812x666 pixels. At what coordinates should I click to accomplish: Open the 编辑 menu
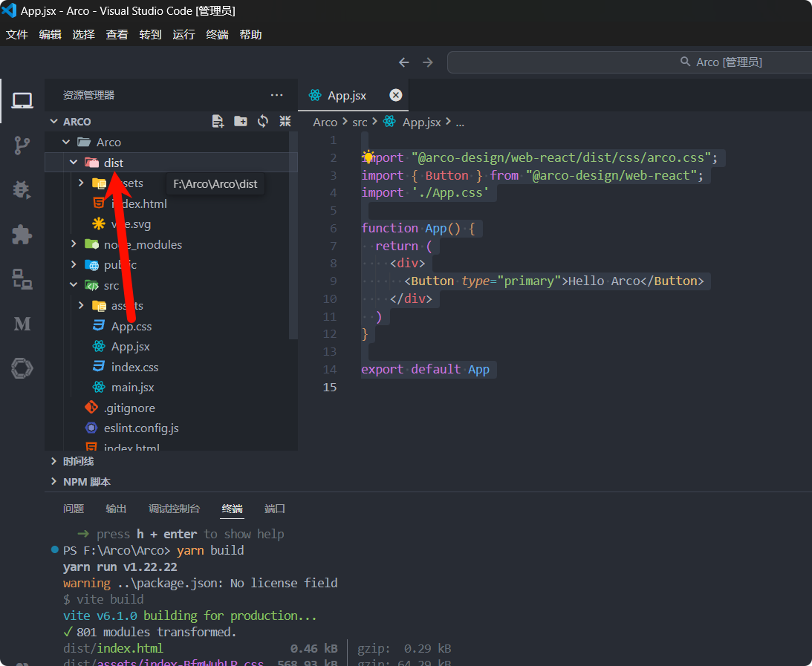coord(51,35)
